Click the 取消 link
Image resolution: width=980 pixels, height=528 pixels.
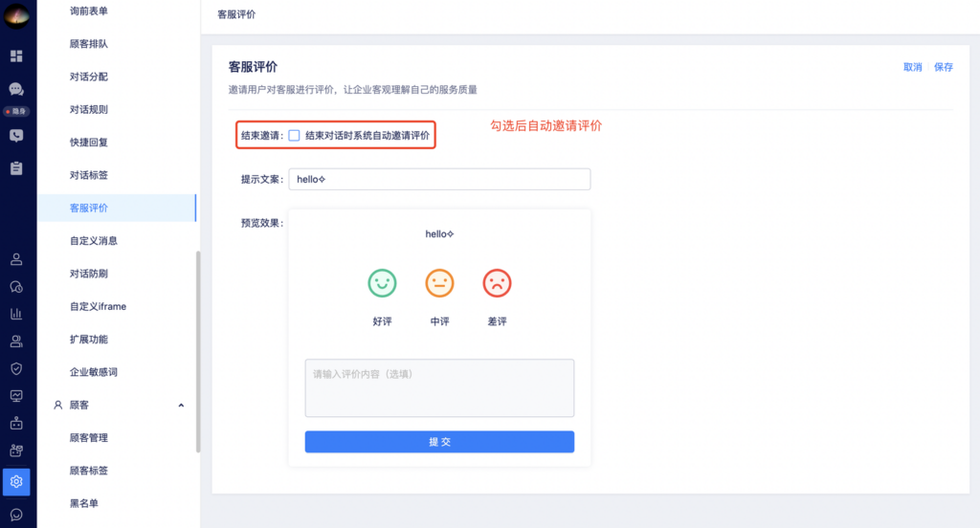click(913, 67)
